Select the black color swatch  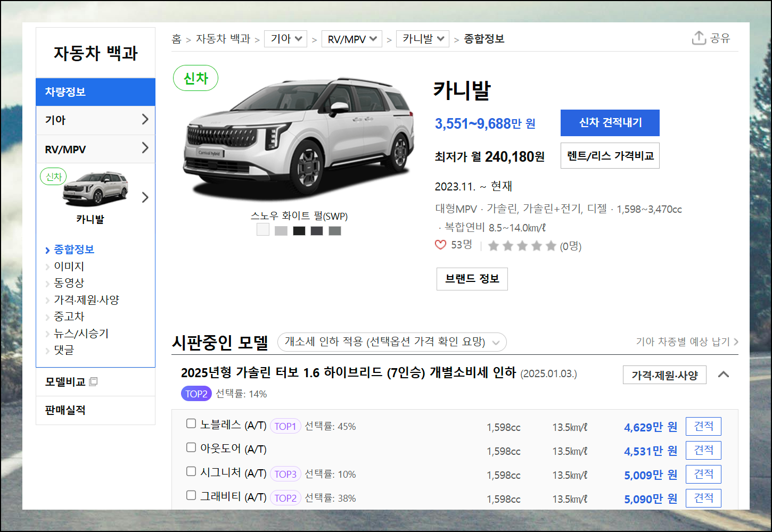(x=299, y=230)
